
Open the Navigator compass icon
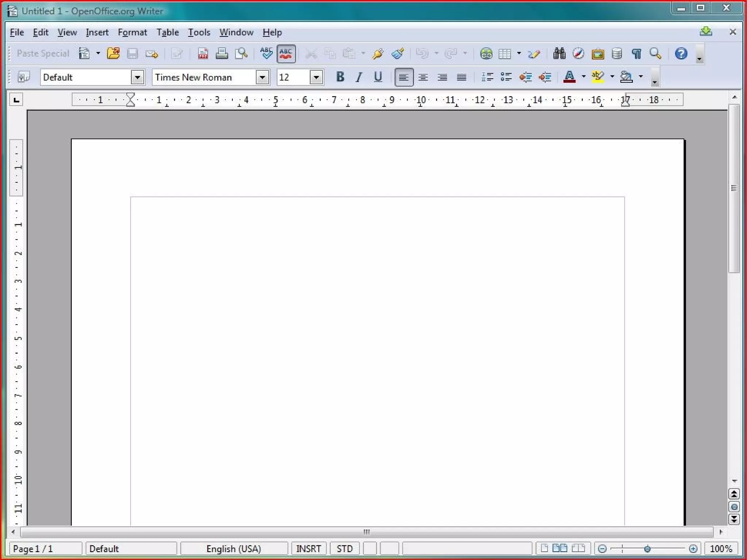[578, 54]
